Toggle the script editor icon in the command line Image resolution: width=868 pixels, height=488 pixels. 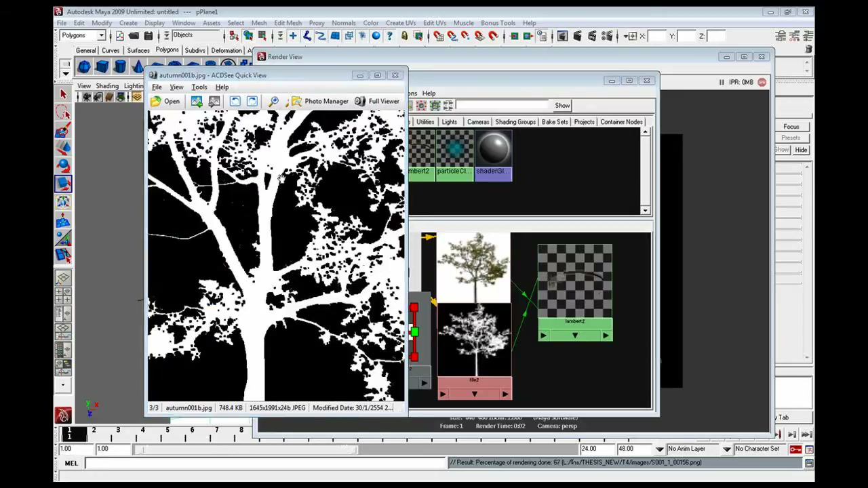(x=809, y=463)
